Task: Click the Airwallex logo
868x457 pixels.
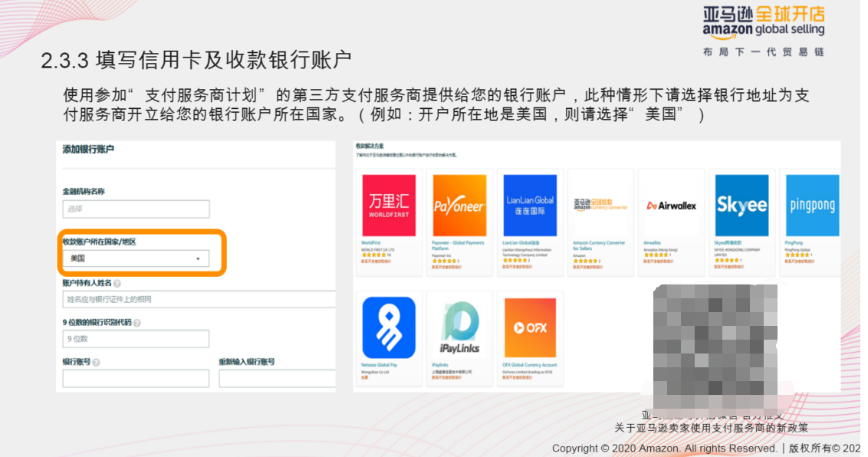Action: click(670, 205)
